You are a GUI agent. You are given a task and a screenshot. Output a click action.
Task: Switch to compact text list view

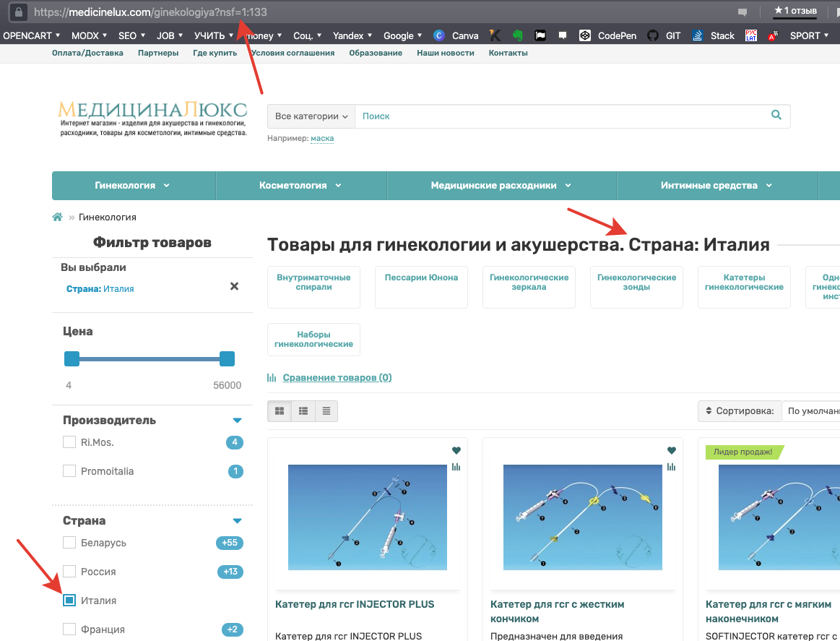[x=326, y=411]
